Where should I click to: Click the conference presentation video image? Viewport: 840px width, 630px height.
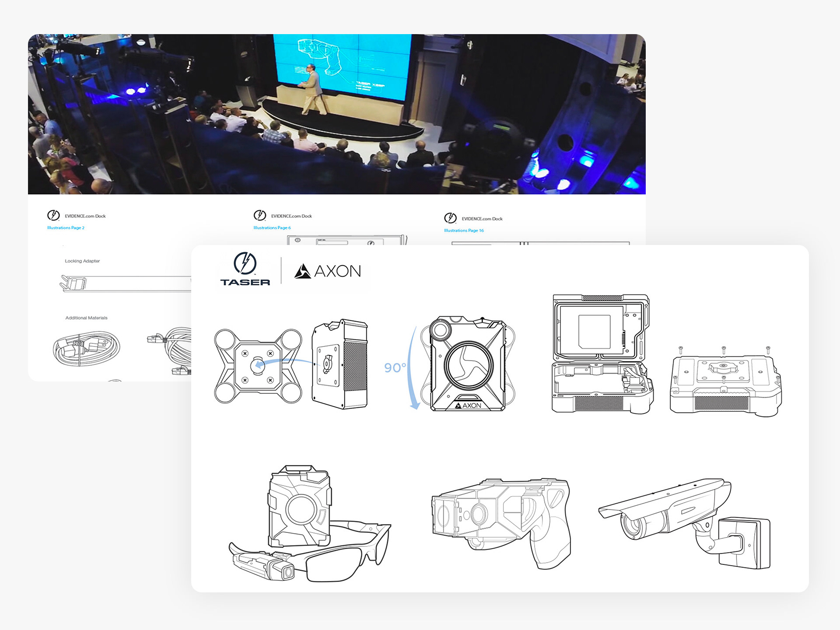tap(336, 114)
